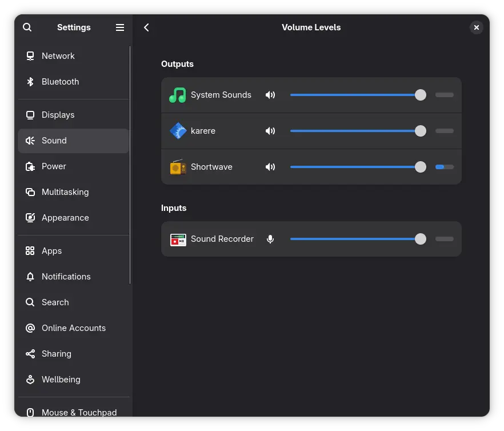Click the karere app icon
504x431 pixels.
pyautogui.click(x=178, y=131)
